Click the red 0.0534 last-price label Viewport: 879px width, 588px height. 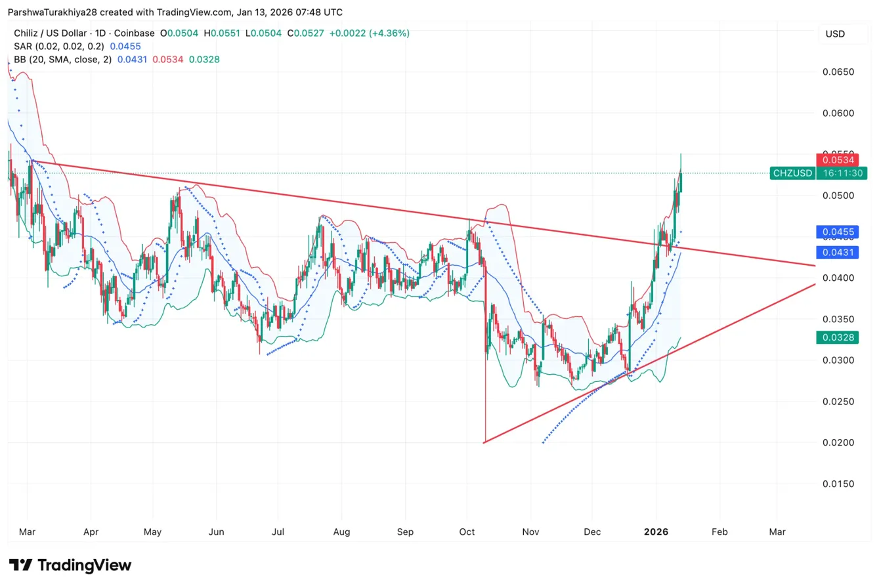838,159
